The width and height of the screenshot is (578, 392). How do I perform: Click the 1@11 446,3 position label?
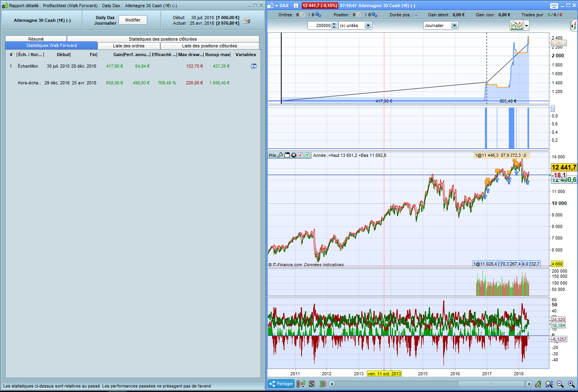487,155
